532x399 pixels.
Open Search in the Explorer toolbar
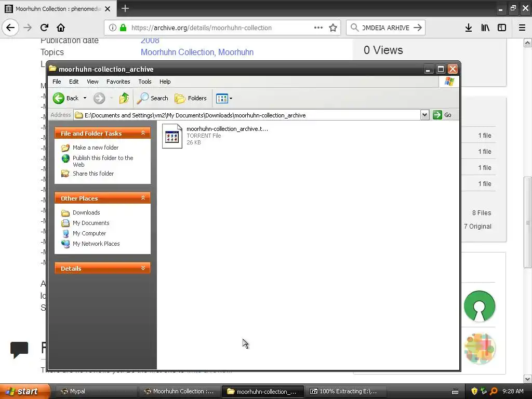pyautogui.click(x=152, y=98)
